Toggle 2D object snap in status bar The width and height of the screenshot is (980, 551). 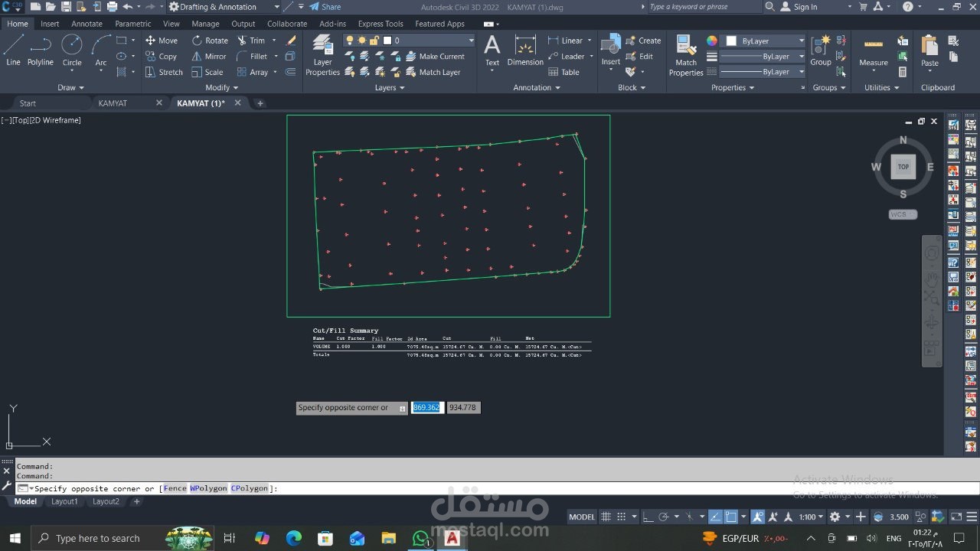tap(731, 517)
